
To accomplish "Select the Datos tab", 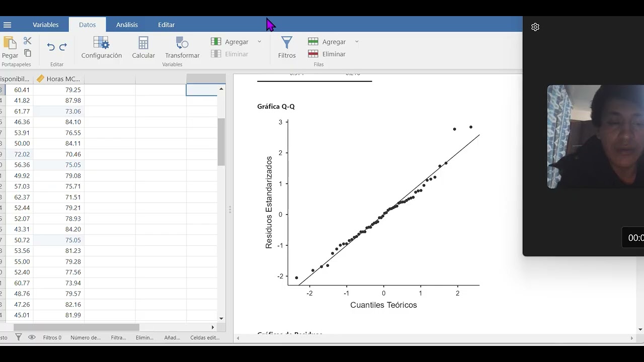I will pos(87,25).
